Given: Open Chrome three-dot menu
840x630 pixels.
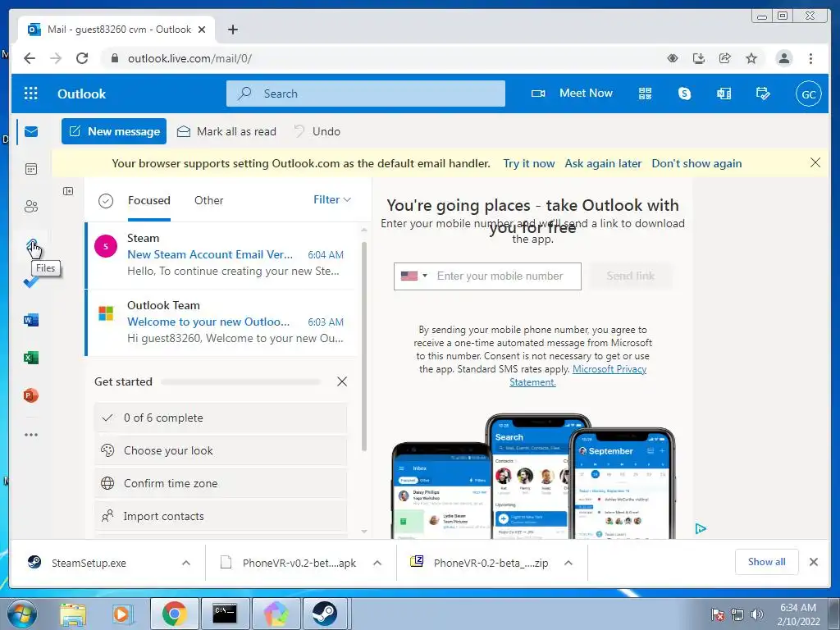Looking at the screenshot, I should point(810,58).
